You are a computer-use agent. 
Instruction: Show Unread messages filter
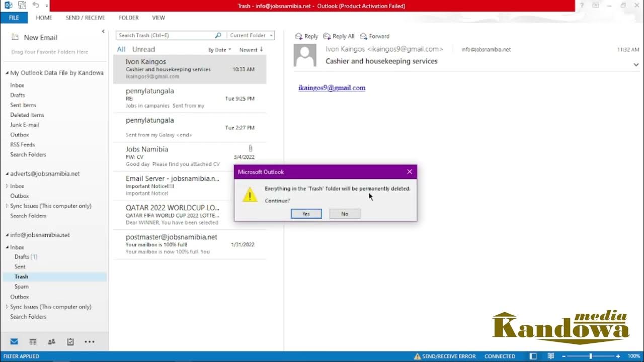click(x=143, y=49)
